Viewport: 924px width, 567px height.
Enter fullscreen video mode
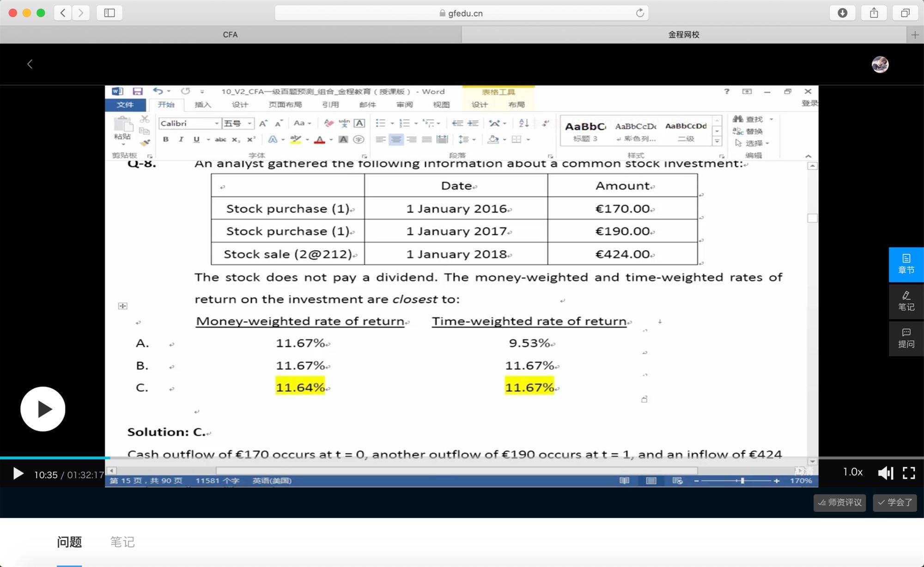pos(909,473)
